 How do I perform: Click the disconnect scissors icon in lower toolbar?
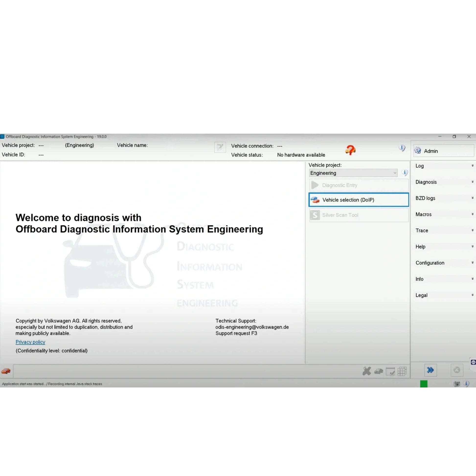pyautogui.click(x=367, y=371)
